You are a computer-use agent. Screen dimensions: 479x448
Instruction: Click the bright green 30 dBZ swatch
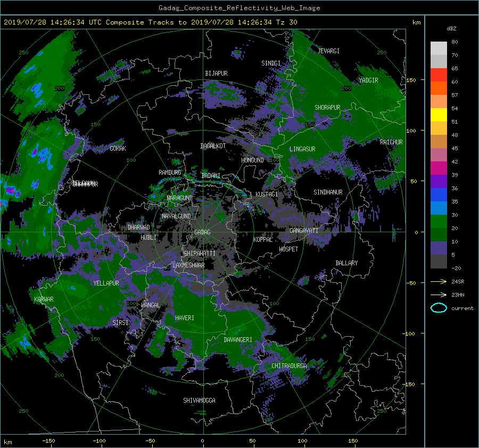point(439,221)
